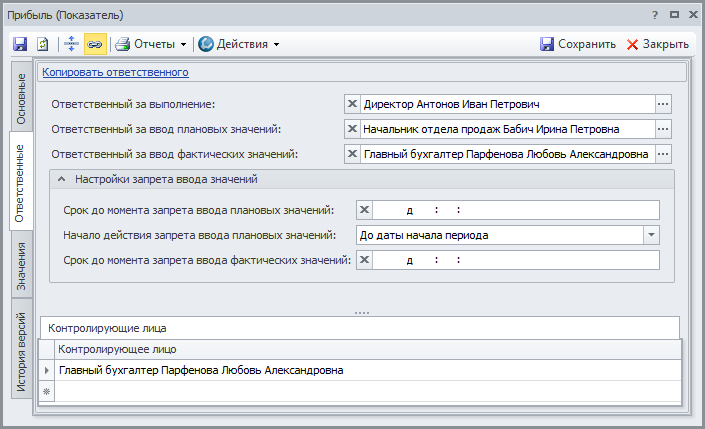Click the blue vertical arrows toolbar icon
705x429 pixels.
[x=71, y=44]
